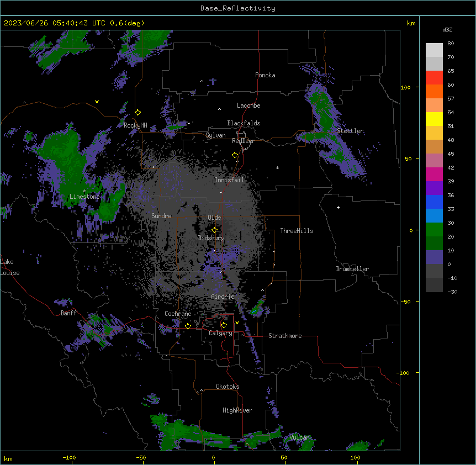Select the Blackfalds label
The height and width of the screenshot is (465, 476).
point(244,123)
